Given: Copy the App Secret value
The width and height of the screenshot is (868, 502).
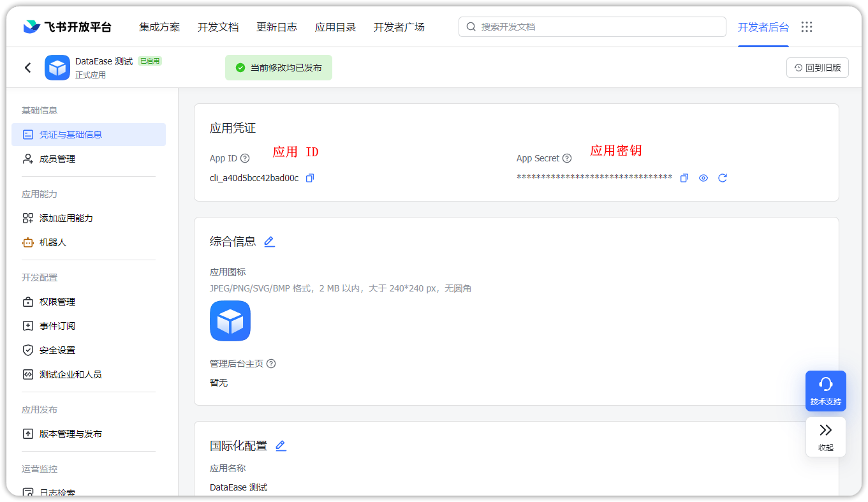Looking at the screenshot, I should click(684, 178).
